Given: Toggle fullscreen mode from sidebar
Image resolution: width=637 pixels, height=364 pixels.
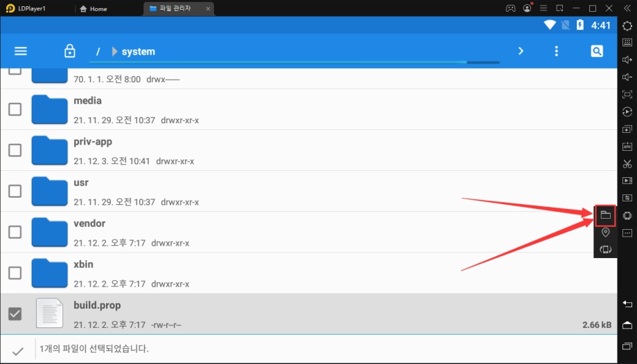Looking at the screenshot, I should [627, 94].
